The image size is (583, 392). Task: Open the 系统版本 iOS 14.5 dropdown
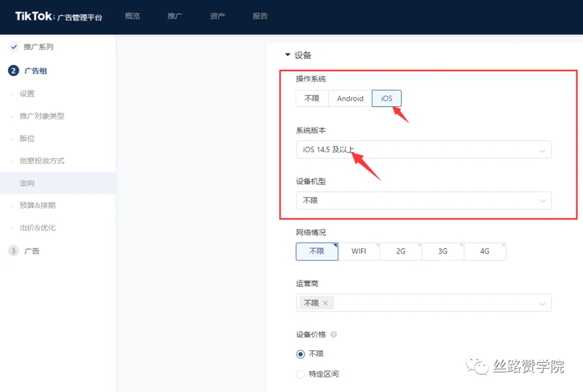coord(423,149)
